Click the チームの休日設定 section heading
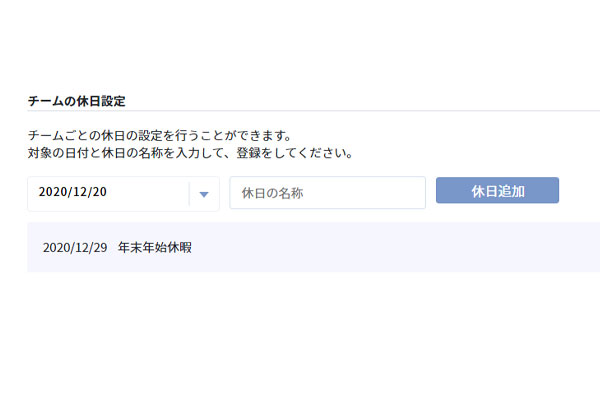The image size is (600, 400). pos(76,101)
